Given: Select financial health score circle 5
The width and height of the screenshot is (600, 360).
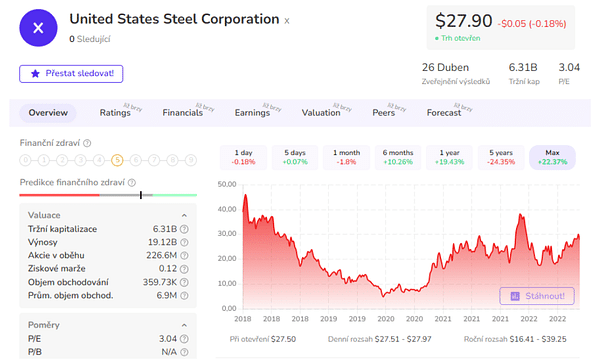Looking at the screenshot, I should [117, 160].
